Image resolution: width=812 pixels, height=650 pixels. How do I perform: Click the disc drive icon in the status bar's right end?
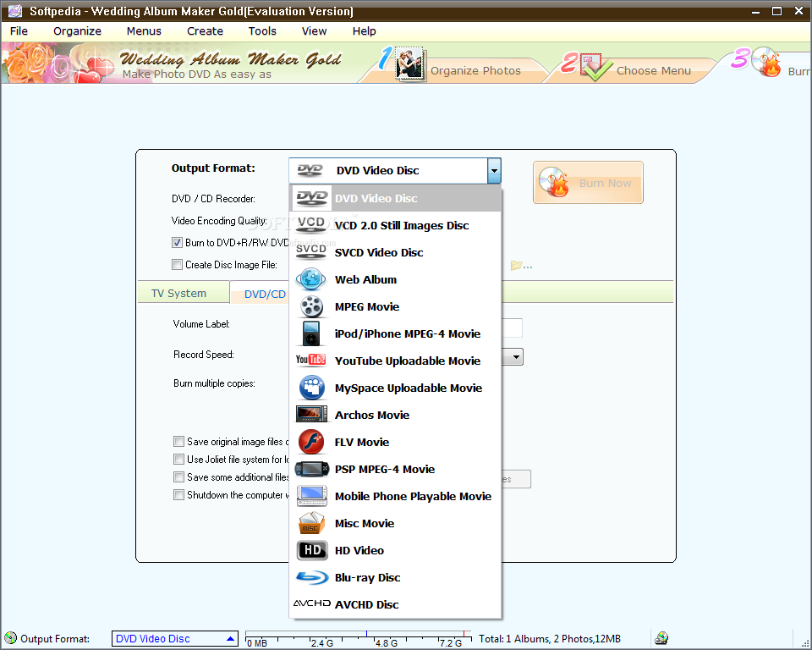click(x=661, y=638)
